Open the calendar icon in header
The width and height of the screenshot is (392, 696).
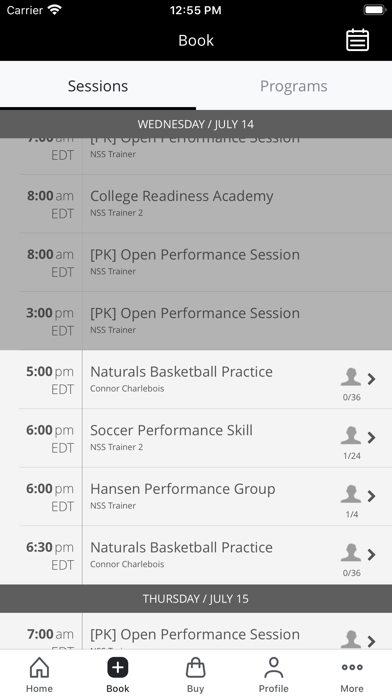(357, 40)
